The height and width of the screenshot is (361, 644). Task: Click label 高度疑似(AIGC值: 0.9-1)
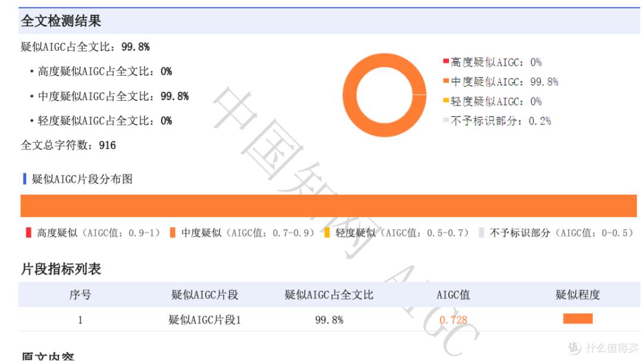pos(98,233)
